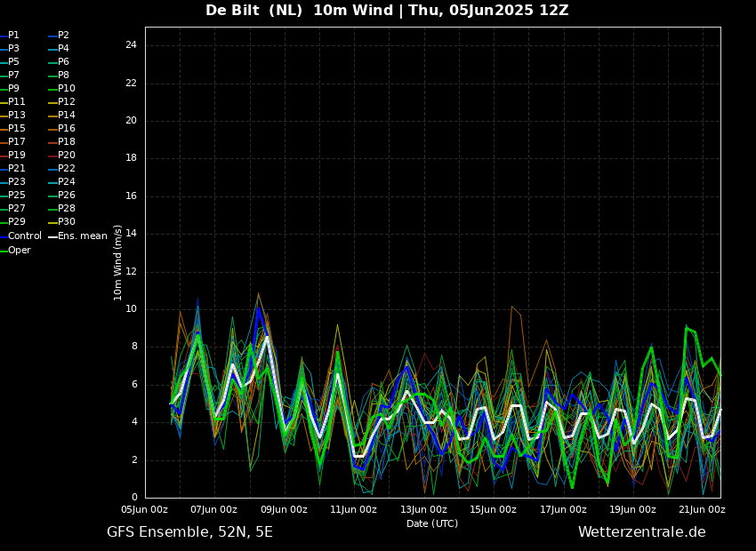This screenshot has height=551, width=756.
Task: Click the 10m Wind (m/s) axis label
Action: (118, 262)
